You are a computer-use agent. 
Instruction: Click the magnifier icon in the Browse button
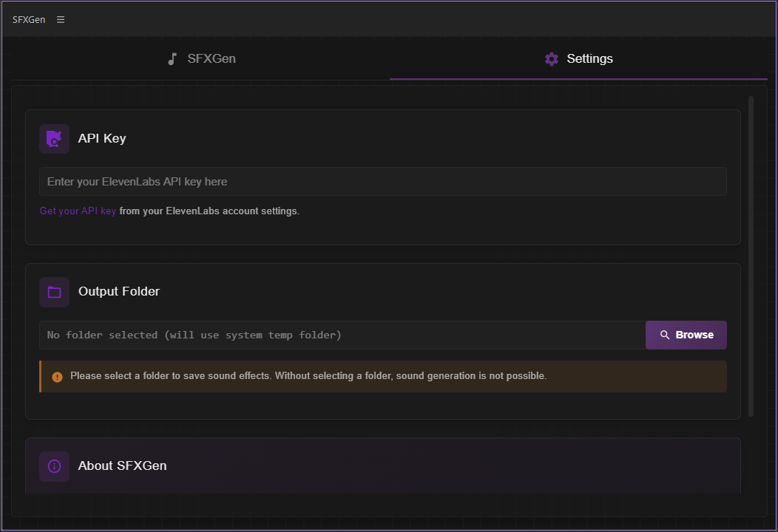click(665, 335)
